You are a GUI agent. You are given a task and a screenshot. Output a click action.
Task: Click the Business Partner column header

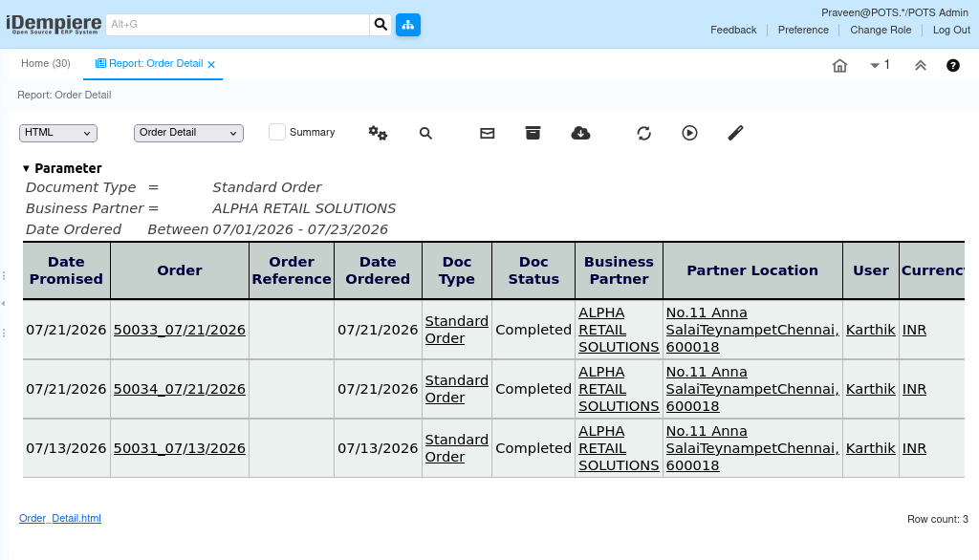click(619, 270)
